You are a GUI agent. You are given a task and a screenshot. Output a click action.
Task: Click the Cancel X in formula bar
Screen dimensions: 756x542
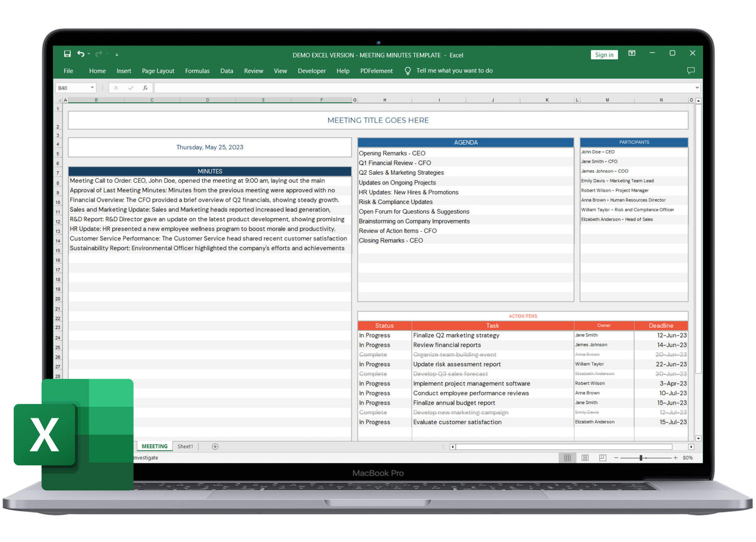(117, 87)
